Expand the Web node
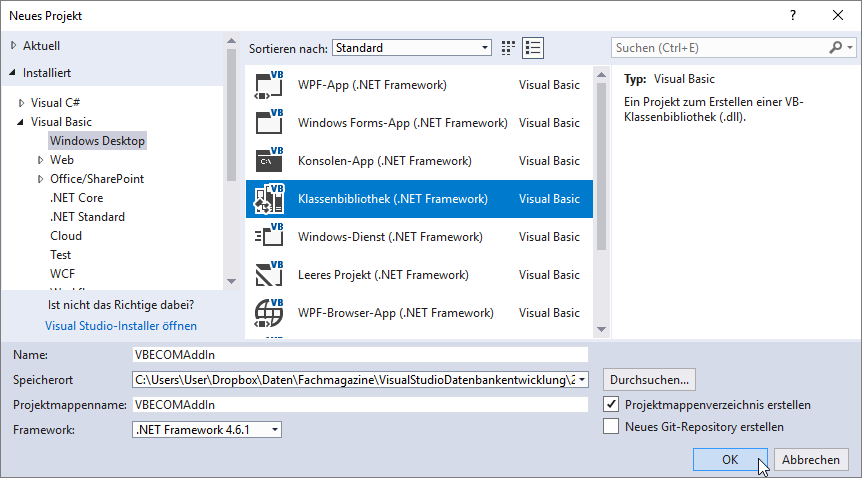 coord(40,160)
